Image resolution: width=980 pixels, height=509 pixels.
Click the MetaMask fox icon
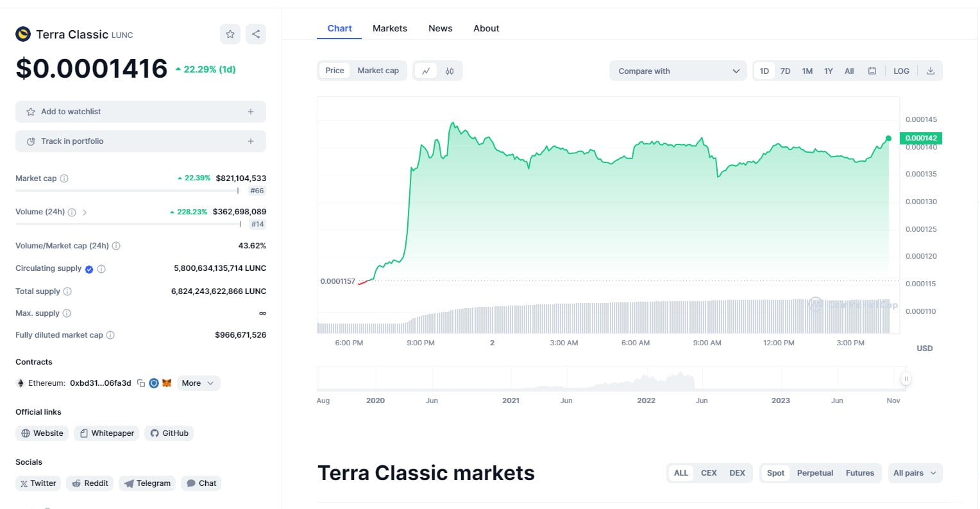tap(167, 383)
